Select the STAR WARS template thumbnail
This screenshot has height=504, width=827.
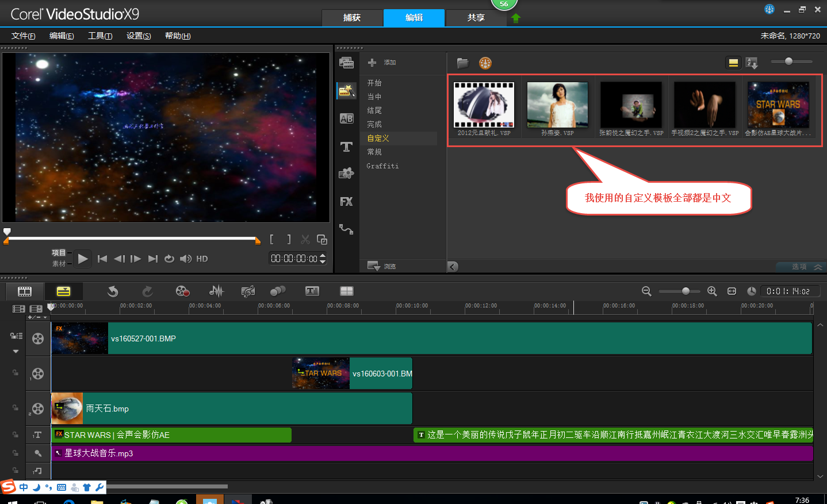point(778,106)
